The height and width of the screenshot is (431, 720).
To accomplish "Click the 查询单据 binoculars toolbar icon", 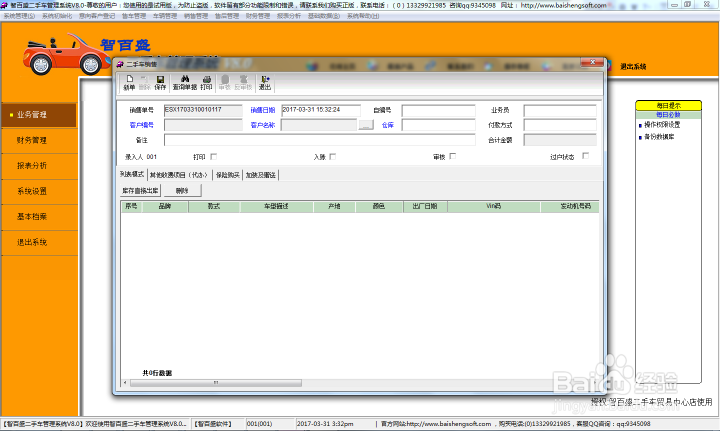I will point(185,83).
